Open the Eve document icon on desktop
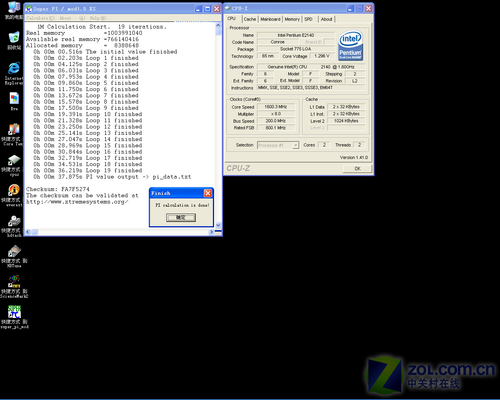The image size is (500, 400). point(14,101)
